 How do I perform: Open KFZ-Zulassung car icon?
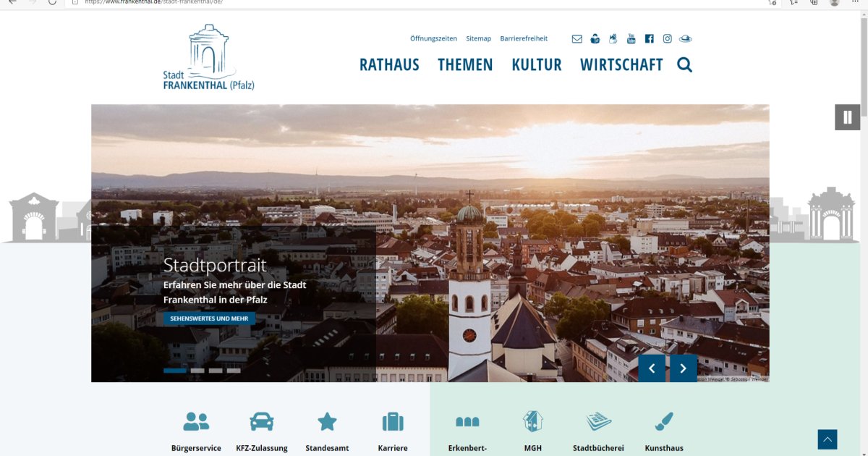261,421
